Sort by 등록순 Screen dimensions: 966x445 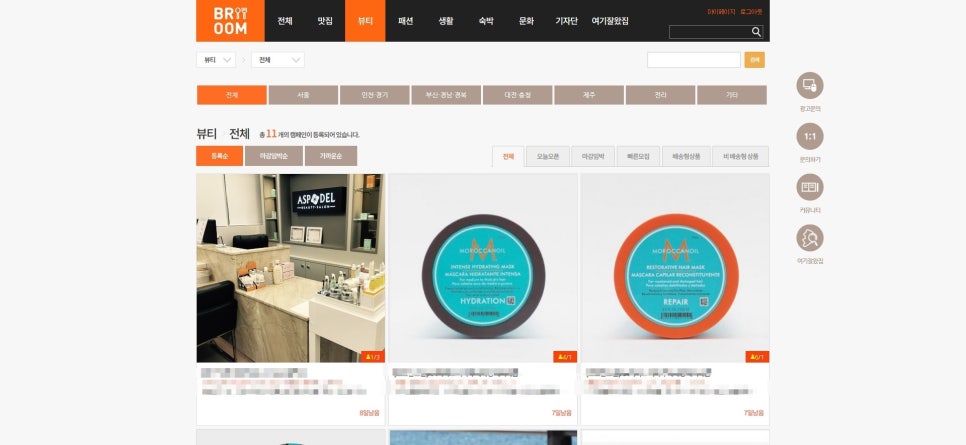pos(219,156)
